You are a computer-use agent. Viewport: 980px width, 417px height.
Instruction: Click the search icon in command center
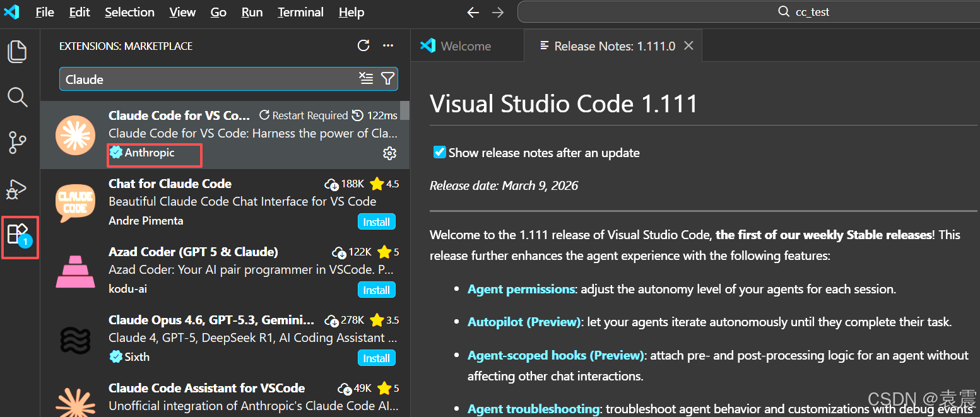784,12
